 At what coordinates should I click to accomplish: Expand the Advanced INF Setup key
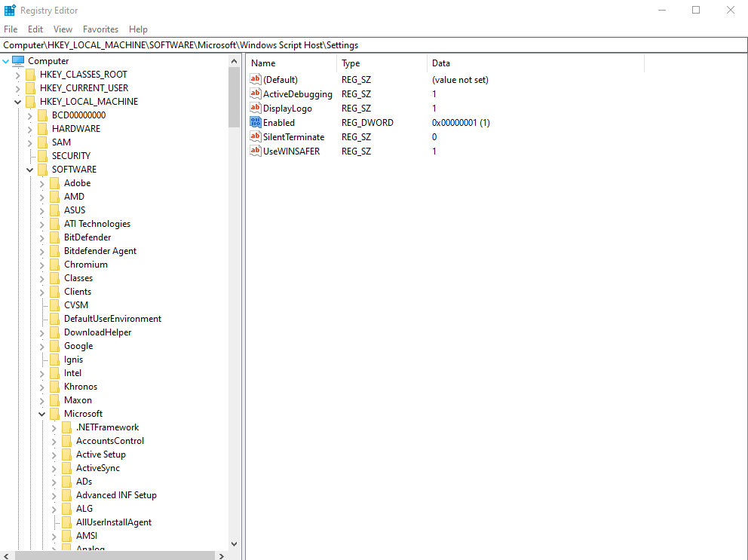[54, 496]
